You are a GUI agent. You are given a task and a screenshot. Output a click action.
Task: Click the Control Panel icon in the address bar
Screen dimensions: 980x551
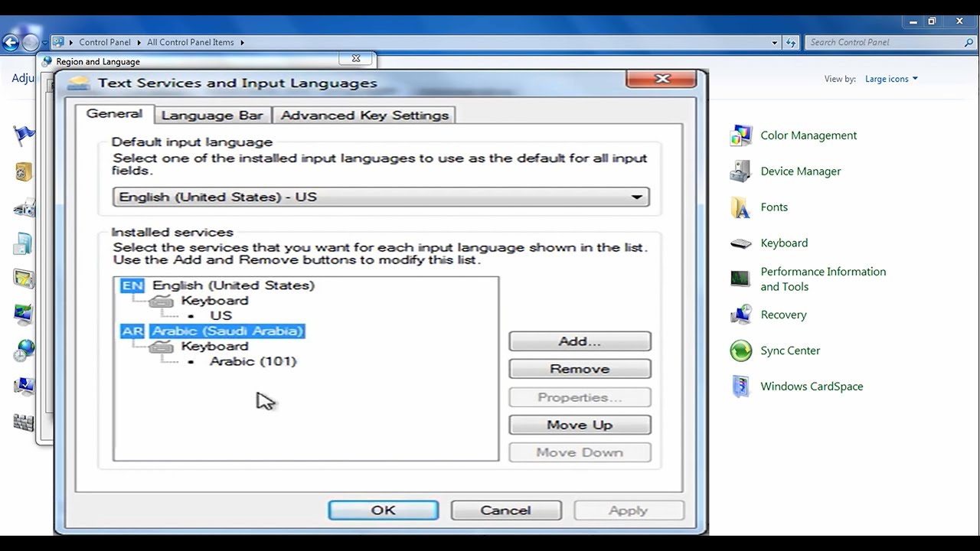(x=58, y=42)
